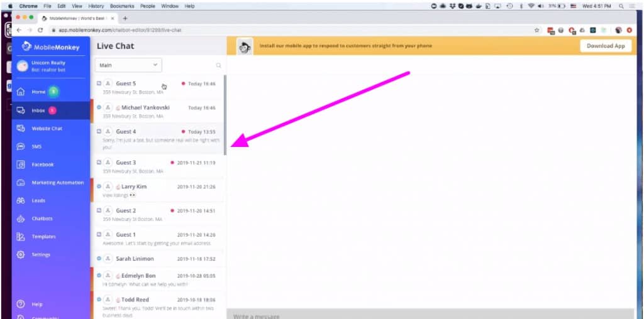Click the Templates icon in sidebar
Screen dimensions: 644x319
click(x=21, y=237)
